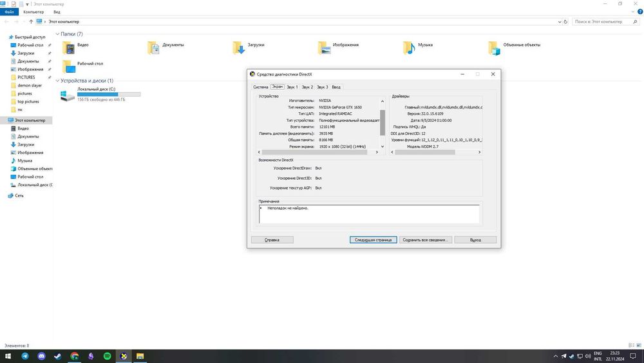
Task: Click vertical scrollbar thumb in Устройство panel
Action: (383, 123)
